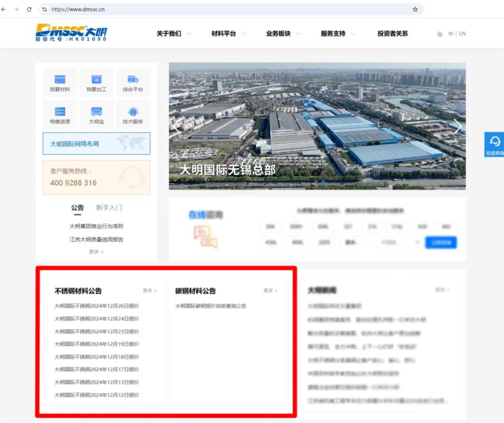This screenshot has height=423, width=504.
Task: Switch language to EN
Action: point(462,34)
